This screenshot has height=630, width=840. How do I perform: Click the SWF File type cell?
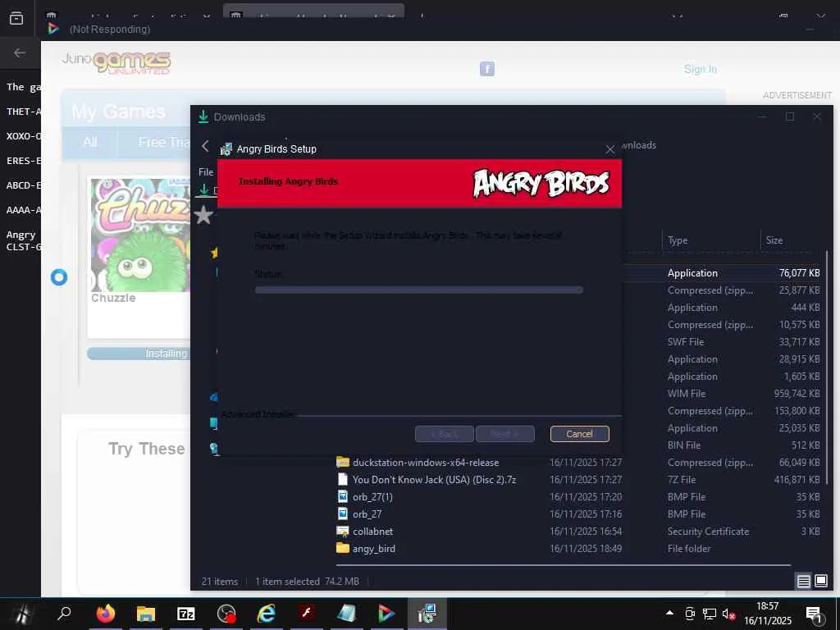(x=686, y=342)
